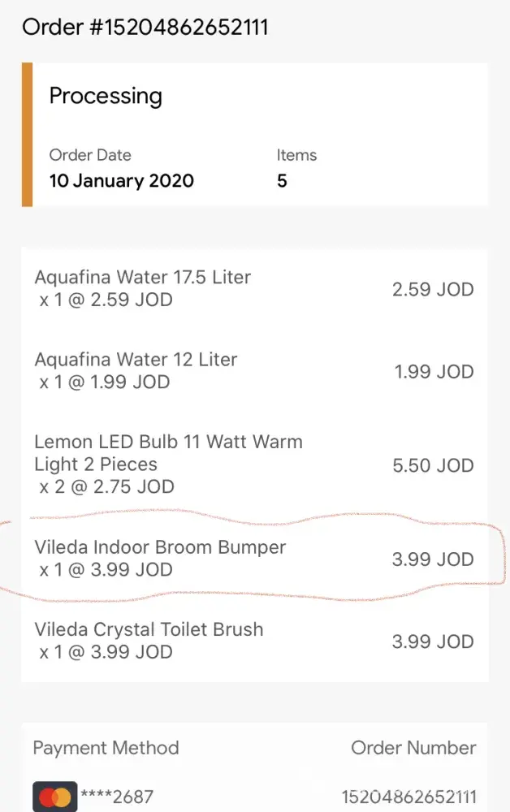Screen dimensions: 510x812
Task: Click the Mastercard logo icon
Action: coord(54,797)
